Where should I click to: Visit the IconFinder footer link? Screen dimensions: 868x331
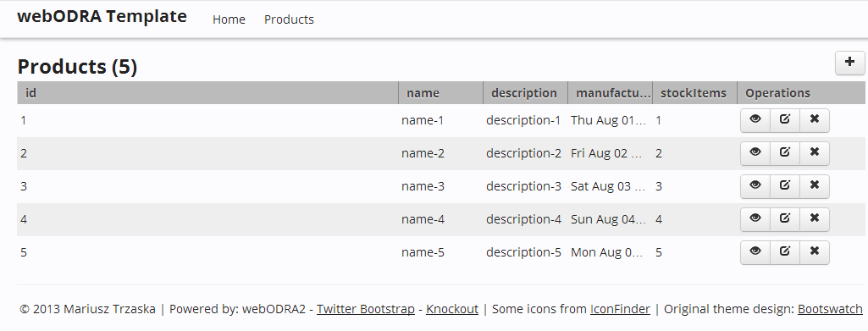620,309
